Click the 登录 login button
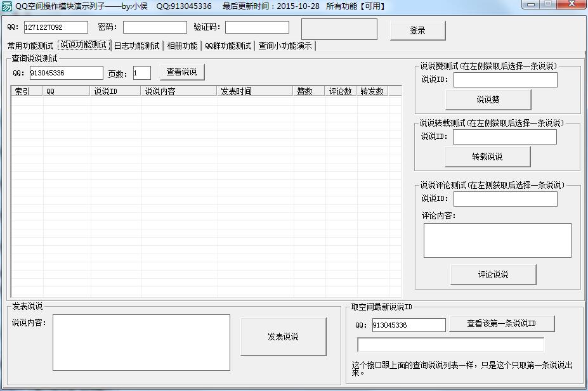This screenshot has width=588, height=391. pyautogui.click(x=418, y=30)
